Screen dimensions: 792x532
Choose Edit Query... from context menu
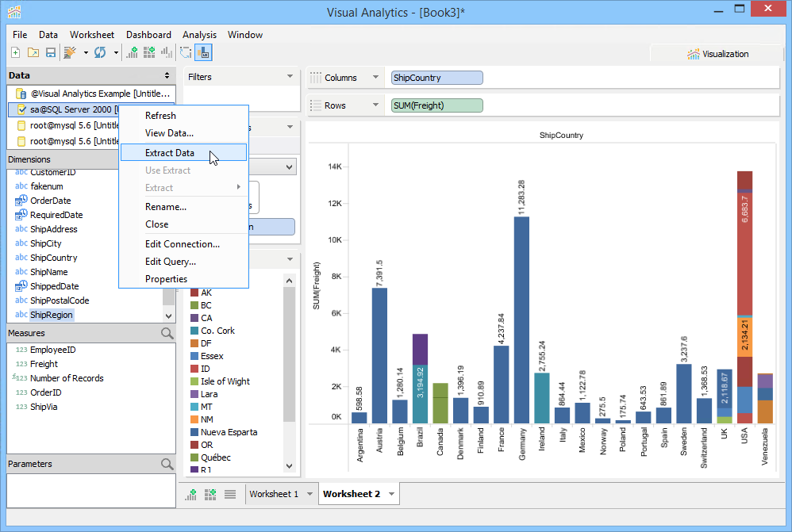click(184, 262)
